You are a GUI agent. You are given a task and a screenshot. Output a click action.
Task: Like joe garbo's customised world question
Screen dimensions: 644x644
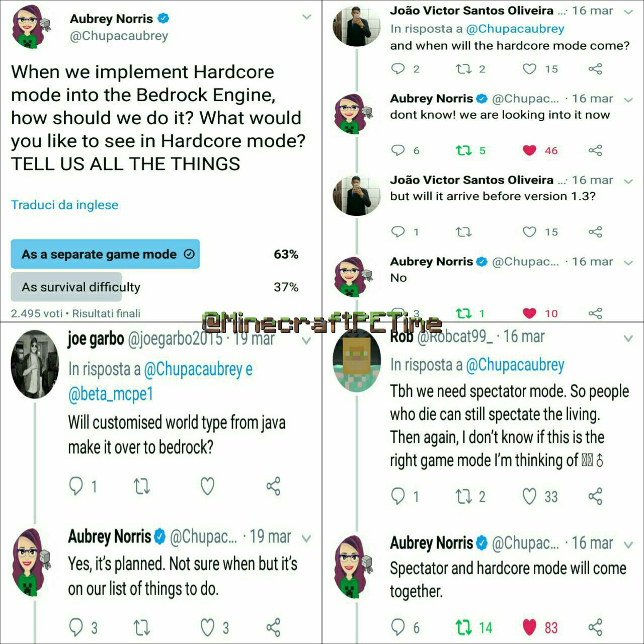(207, 486)
